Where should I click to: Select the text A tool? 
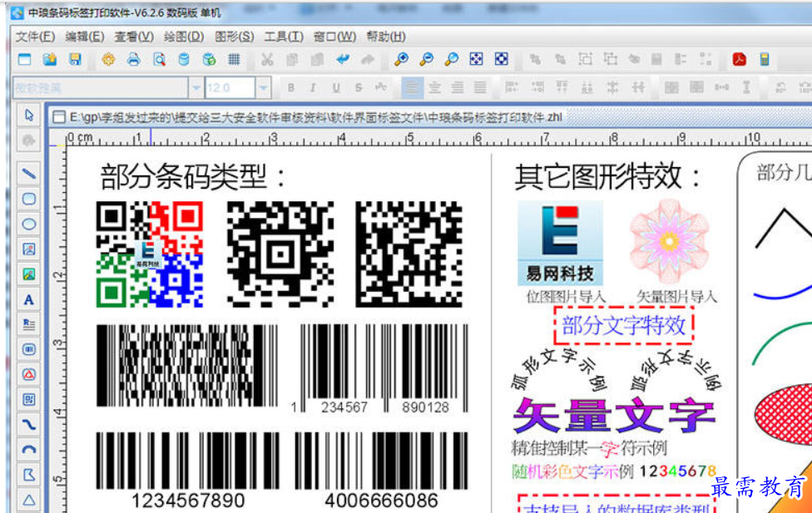point(29,299)
